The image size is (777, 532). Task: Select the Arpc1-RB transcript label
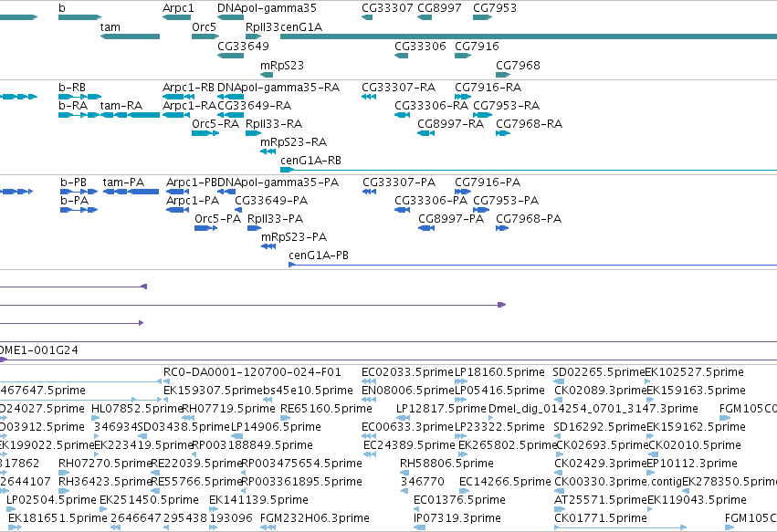point(188,88)
